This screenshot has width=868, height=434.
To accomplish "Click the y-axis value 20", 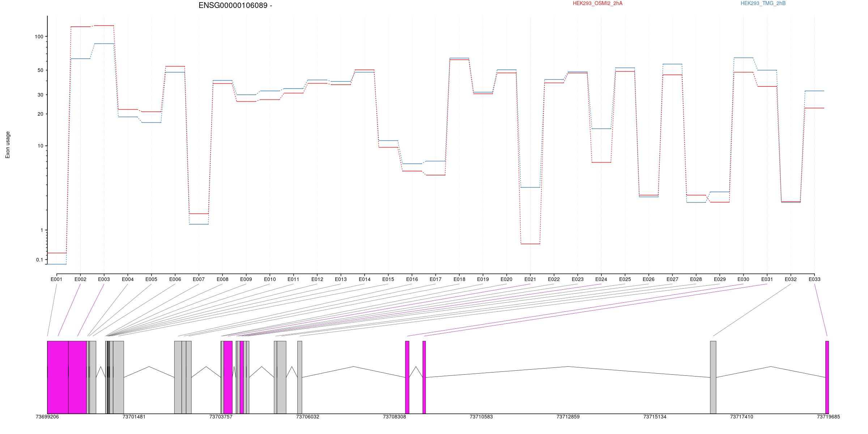I will click(x=40, y=114).
